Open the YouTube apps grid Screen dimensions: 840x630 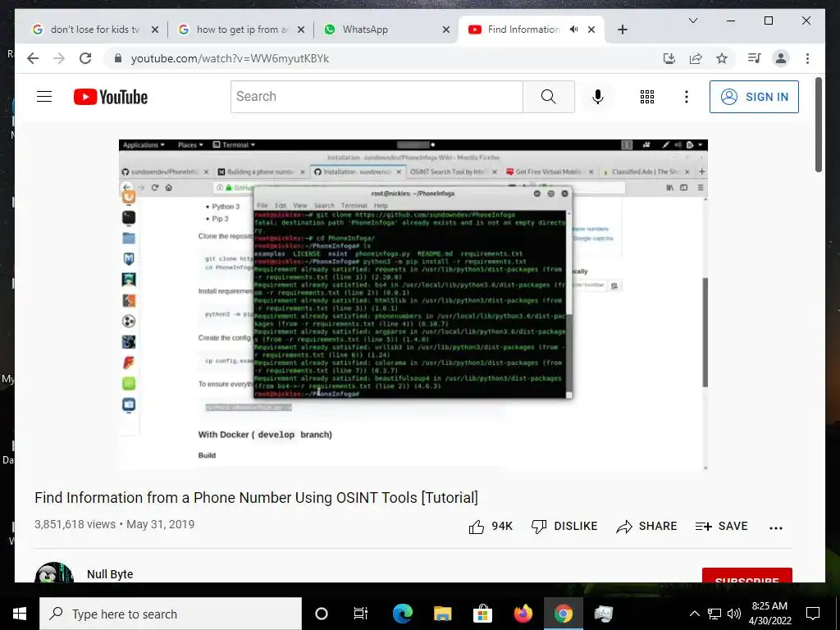(647, 97)
